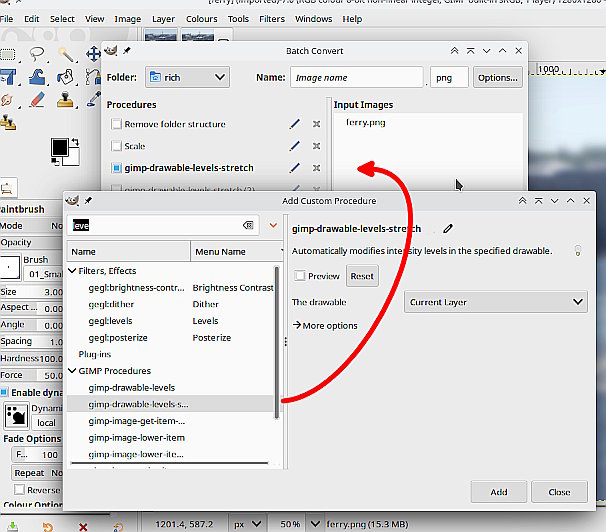Click the pencil icon beside gimp-drawable-levels-stretch title
The height and width of the screenshot is (532, 606).
448,229
